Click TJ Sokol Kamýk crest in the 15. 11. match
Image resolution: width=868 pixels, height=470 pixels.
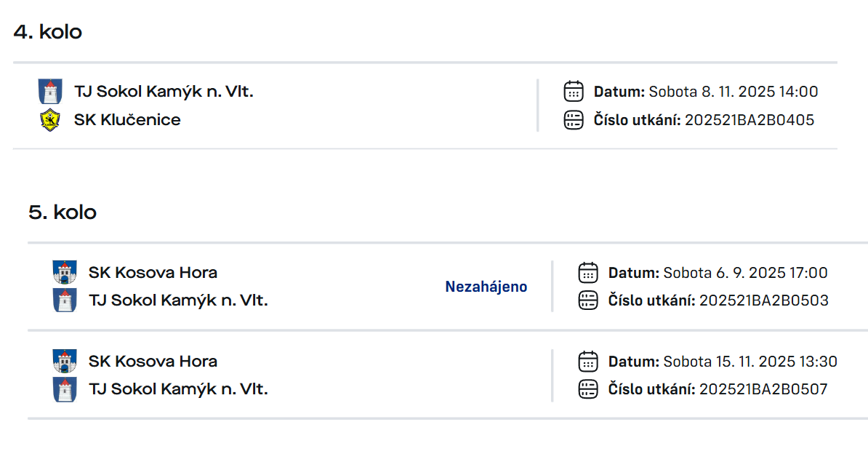click(x=65, y=389)
